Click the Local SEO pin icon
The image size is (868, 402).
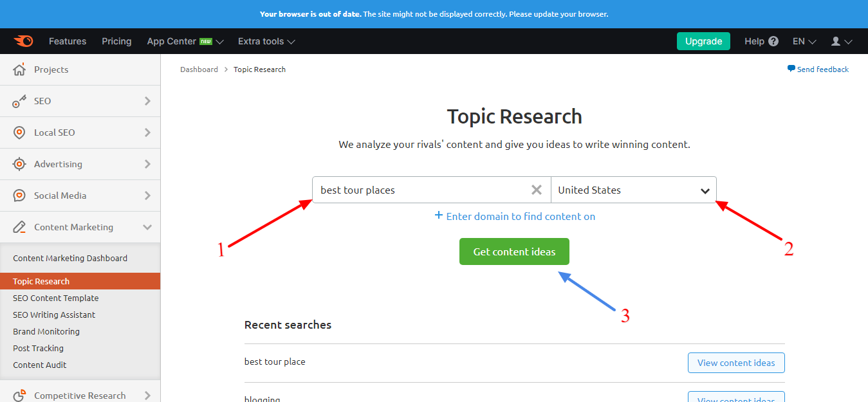[19, 132]
